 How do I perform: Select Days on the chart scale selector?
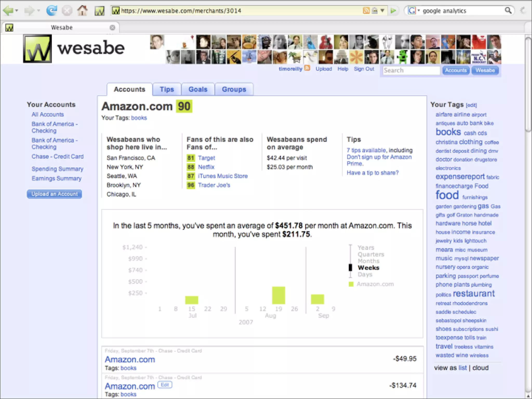[365, 275]
